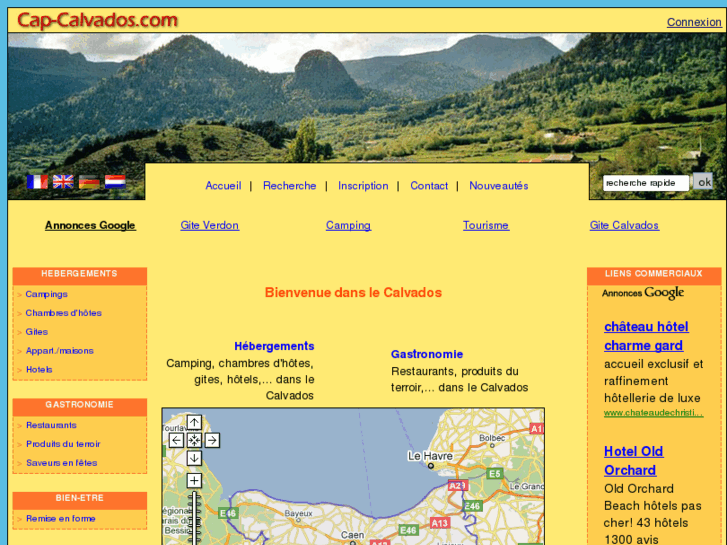Open Appart./maisons in the sidebar
This screenshot has height=545, width=727.
pos(60,351)
